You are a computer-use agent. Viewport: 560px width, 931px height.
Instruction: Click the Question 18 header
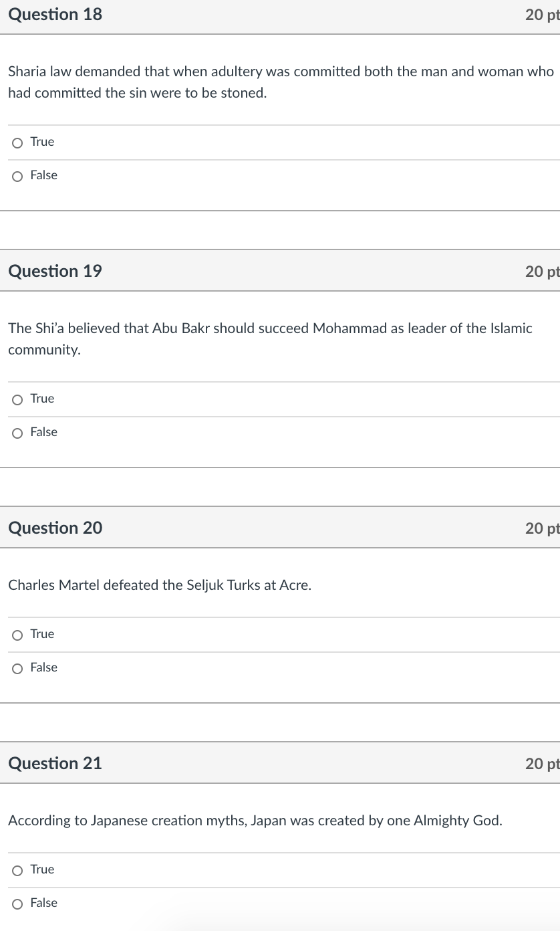point(55,14)
